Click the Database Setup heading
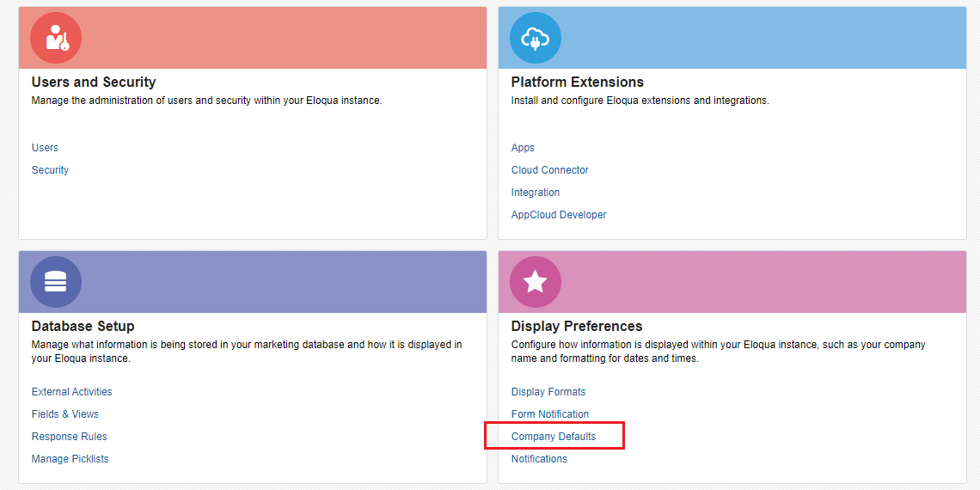This screenshot has width=980, height=490. coord(83,327)
